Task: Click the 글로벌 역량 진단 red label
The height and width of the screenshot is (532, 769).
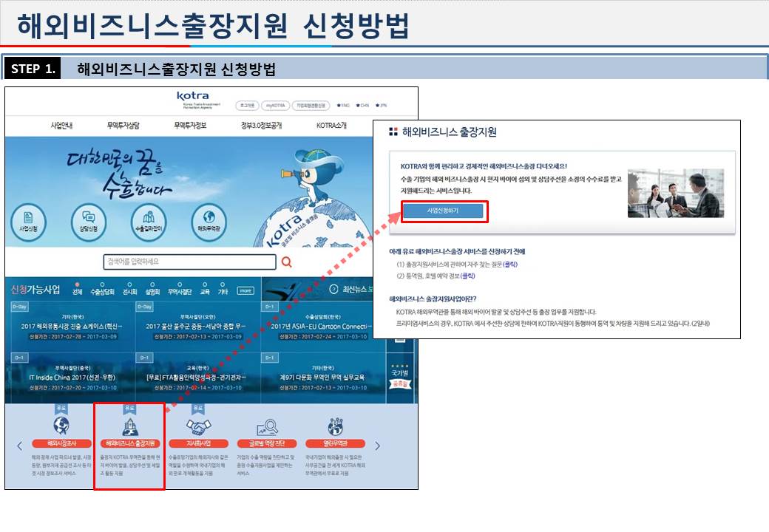Action: click(267, 443)
